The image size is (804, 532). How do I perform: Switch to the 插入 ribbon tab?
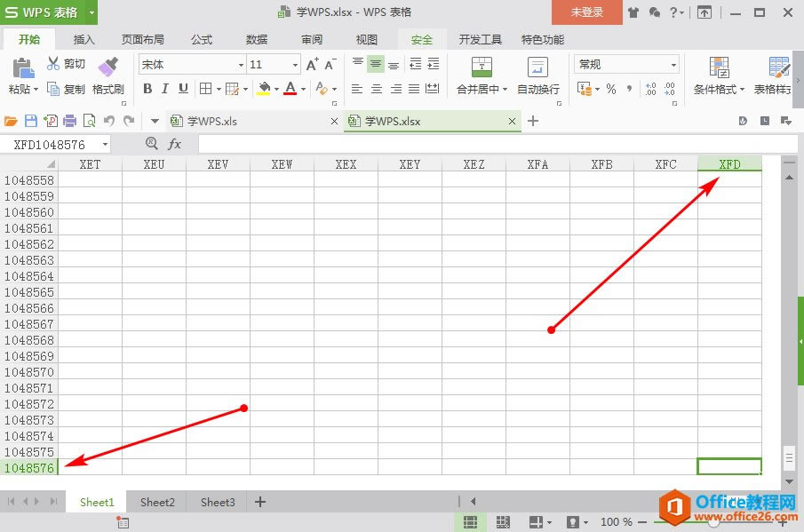(84, 39)
